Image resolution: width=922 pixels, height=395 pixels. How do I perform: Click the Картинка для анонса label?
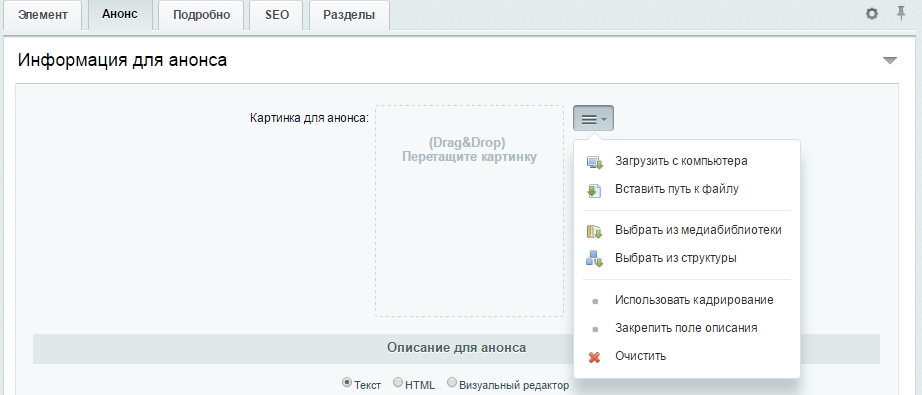tap(309, 118)
